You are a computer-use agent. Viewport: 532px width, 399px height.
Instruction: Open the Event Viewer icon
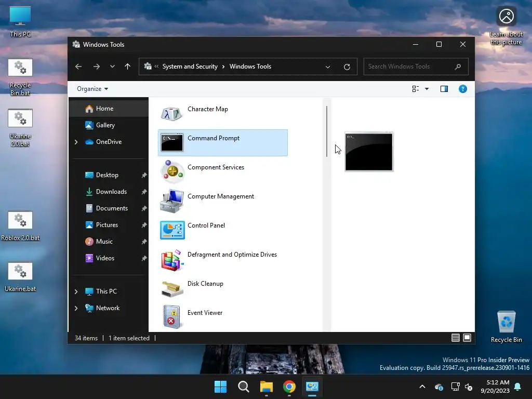[171, 317]
